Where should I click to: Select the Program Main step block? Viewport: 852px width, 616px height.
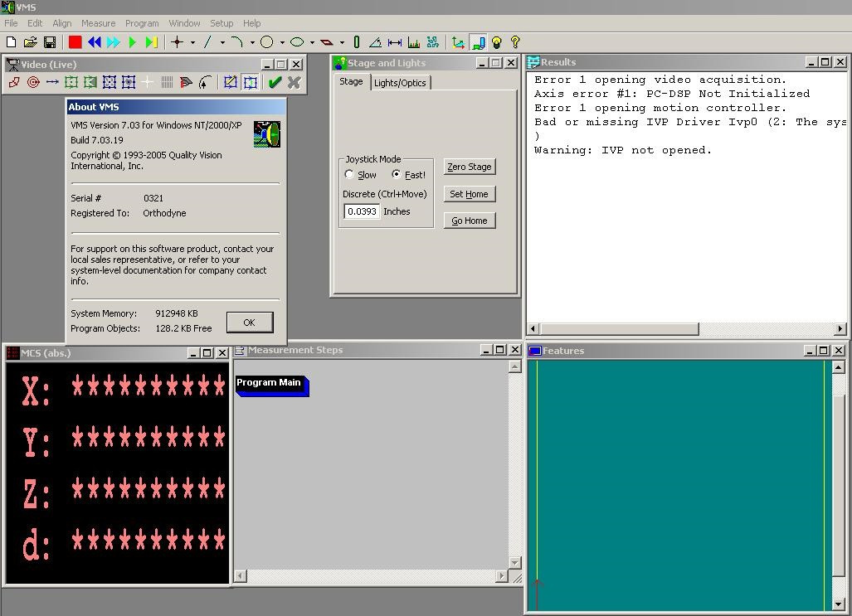pos(269,383)
